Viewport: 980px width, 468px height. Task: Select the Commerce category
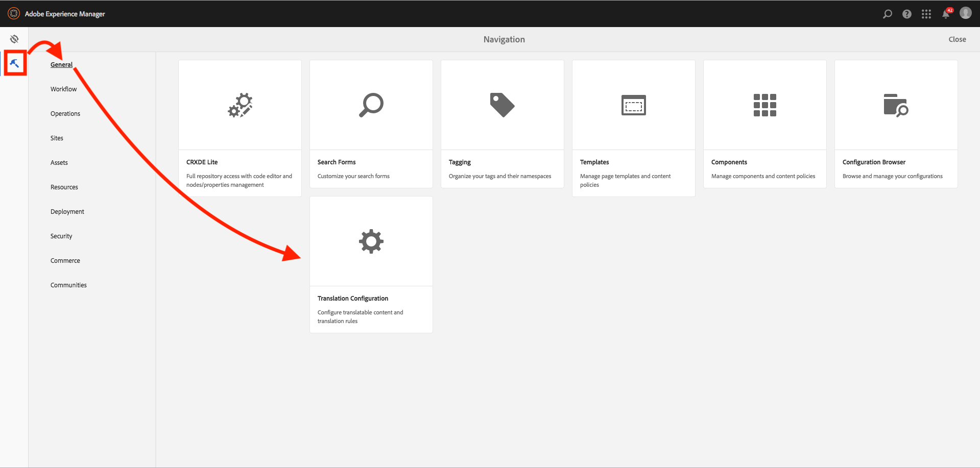pos(65,261)
